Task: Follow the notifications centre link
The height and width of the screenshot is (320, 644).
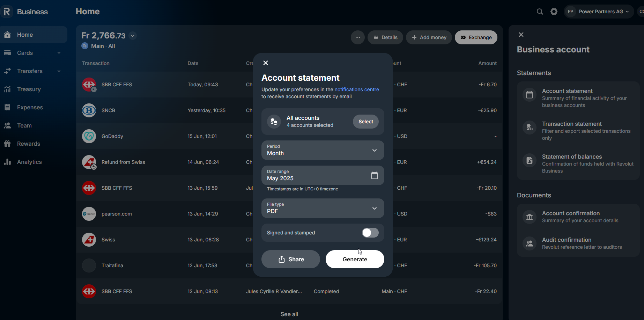Action: tap(357, 89)
